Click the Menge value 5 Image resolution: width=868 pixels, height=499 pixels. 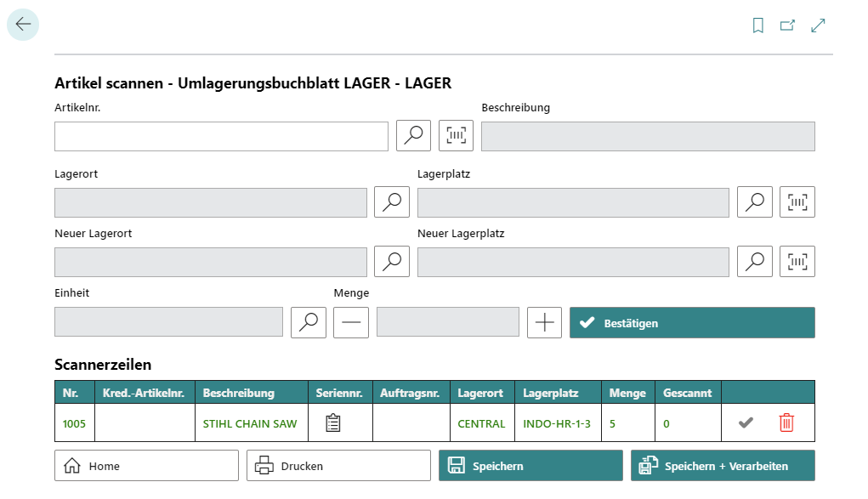point(612,423)
